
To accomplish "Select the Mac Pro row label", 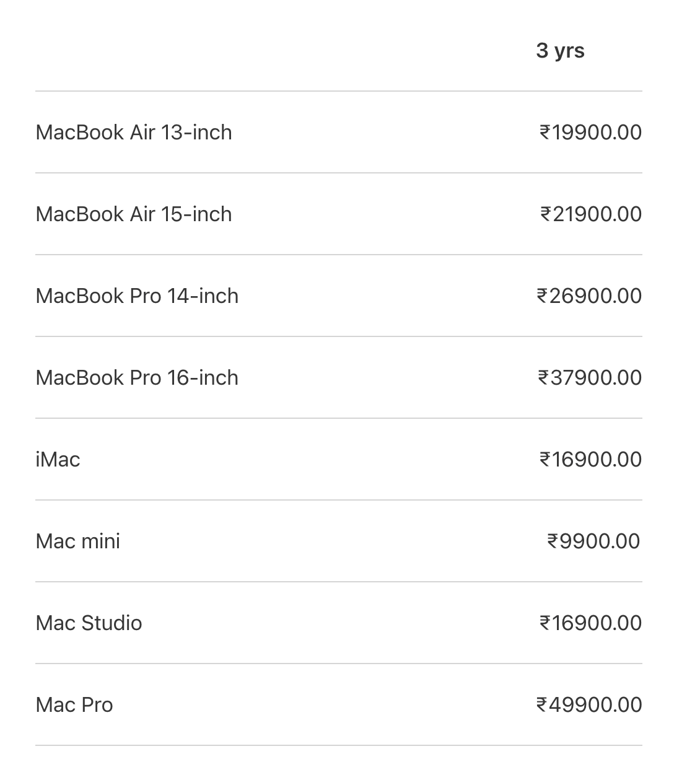I will (74, 704).
